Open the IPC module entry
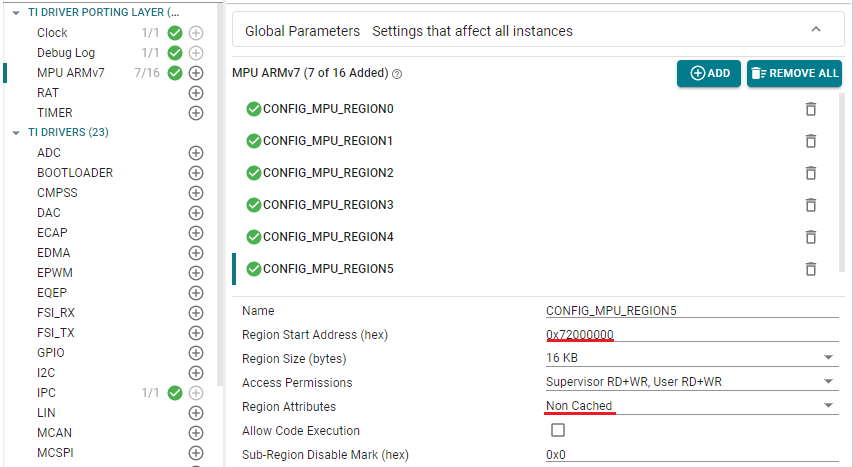Image resolution: width=853 pixels, height=467 pixels. click(x=46, y=393)
